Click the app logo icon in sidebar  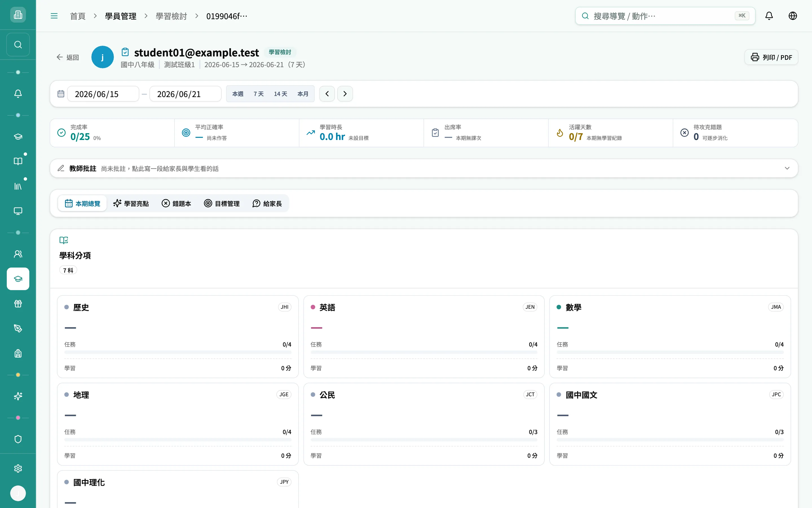(18, 15)
